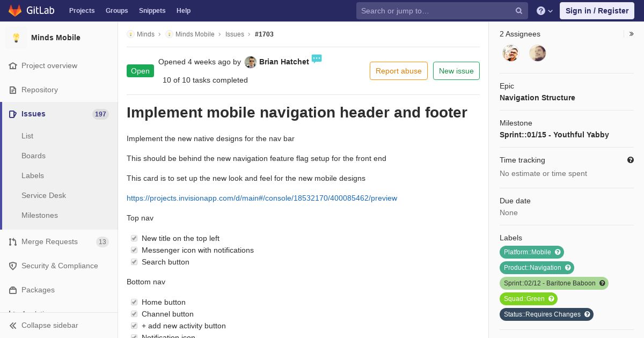Screen dimensions: 644x338
Task: Click the Repository file icon
Action: click(x=13, y=90)
